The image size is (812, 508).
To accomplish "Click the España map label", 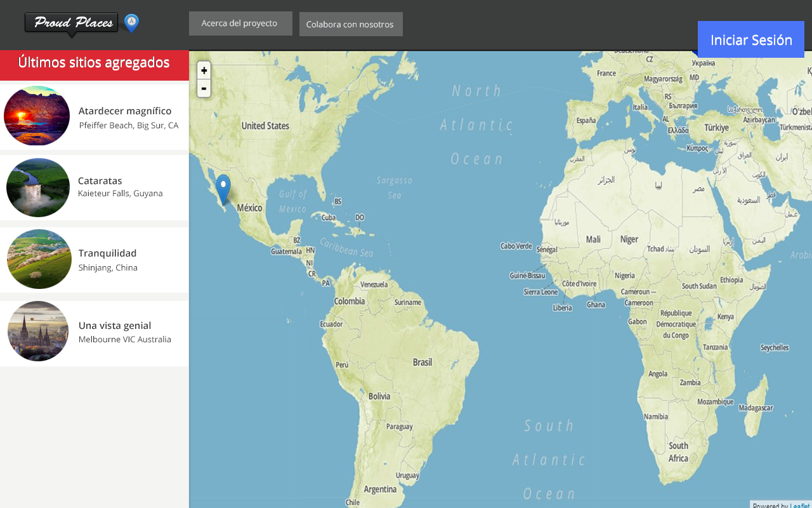I will click(x=586, y=120).
